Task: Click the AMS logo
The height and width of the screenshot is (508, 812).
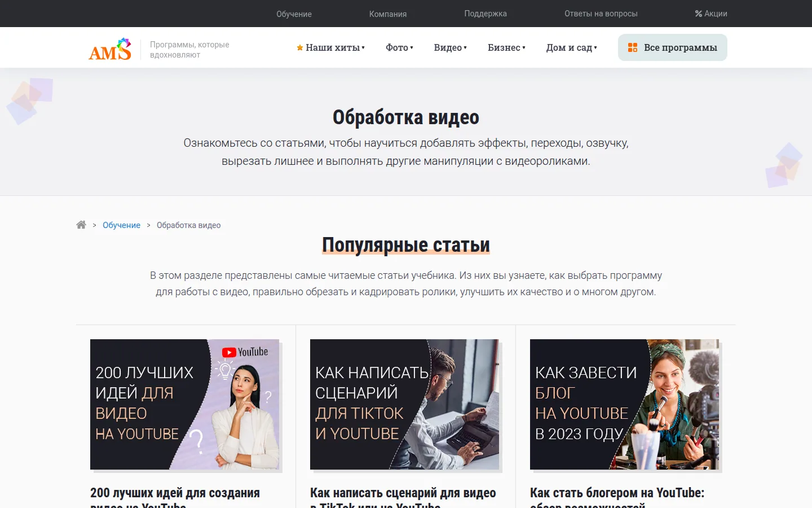Action: pos(110,49)
